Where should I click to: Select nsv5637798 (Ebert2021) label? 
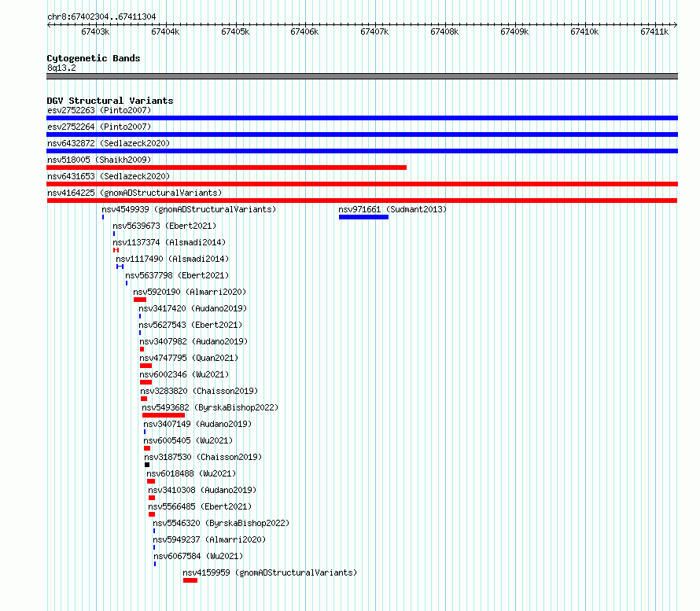[x=177, y=275]
